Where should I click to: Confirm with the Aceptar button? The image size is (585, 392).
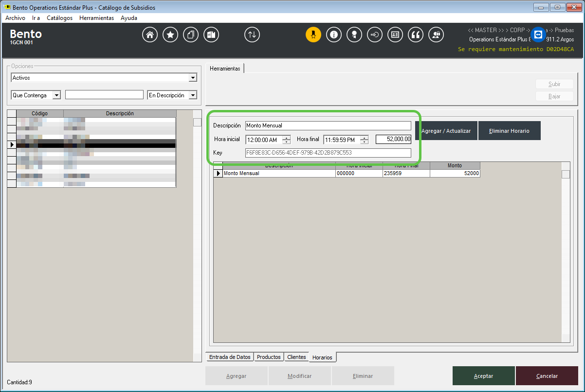[x=484, y=376]
